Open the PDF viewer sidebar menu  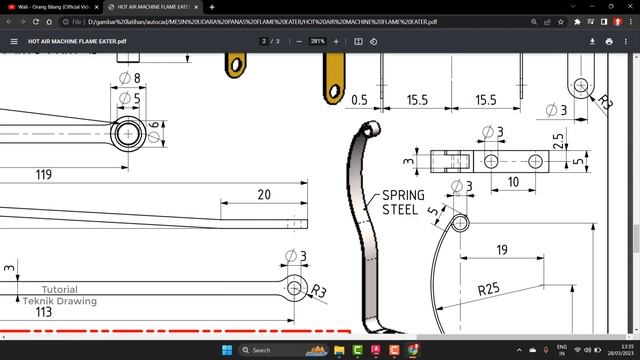14,41
